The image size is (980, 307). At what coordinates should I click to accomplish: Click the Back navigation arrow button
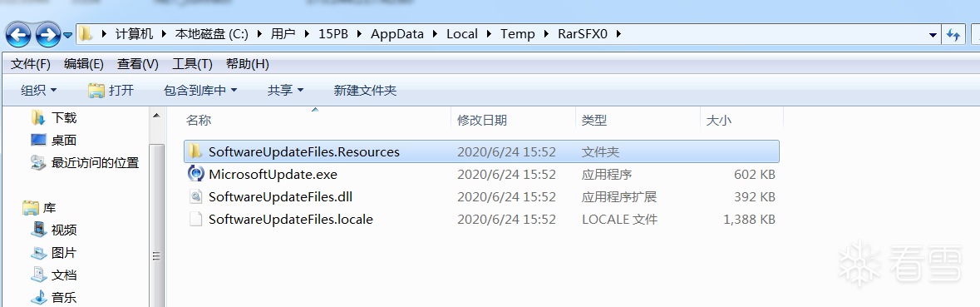point(19,34)
